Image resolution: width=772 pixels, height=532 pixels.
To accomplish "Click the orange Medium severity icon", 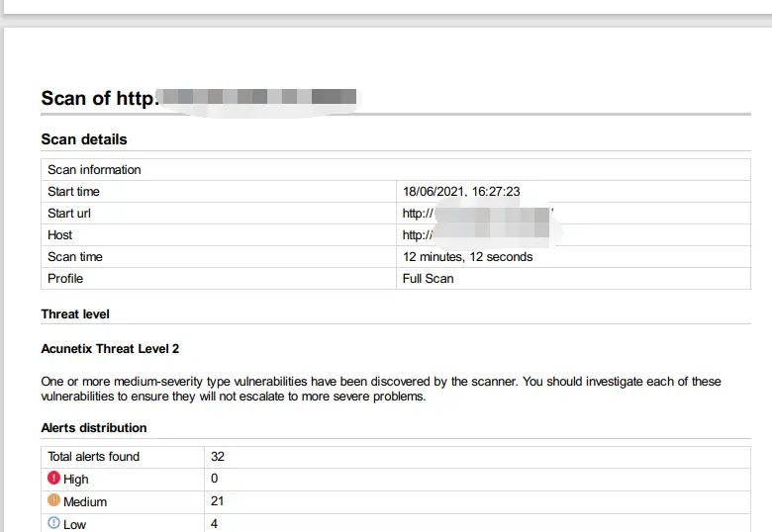I will pyautogui.click(x=53, y=500).
